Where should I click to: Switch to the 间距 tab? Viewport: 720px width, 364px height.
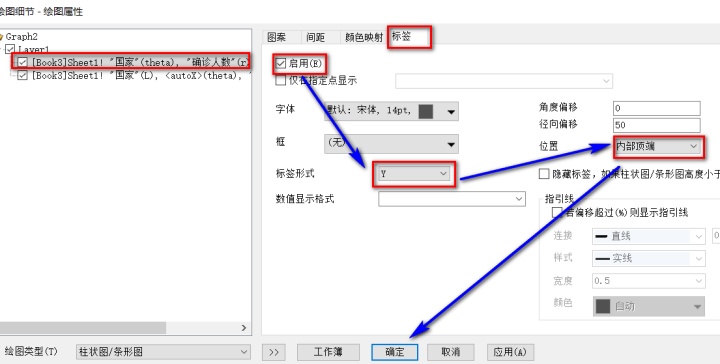(315, 37)
